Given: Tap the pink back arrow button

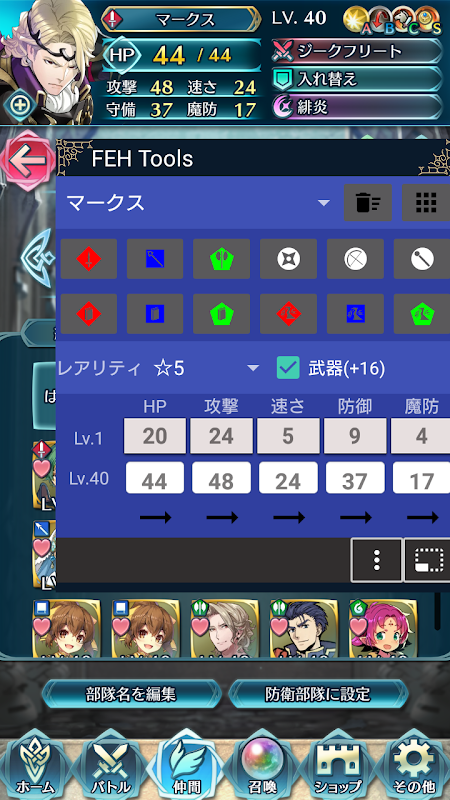Looking at the screenshot, I should [x=26, y=161].
